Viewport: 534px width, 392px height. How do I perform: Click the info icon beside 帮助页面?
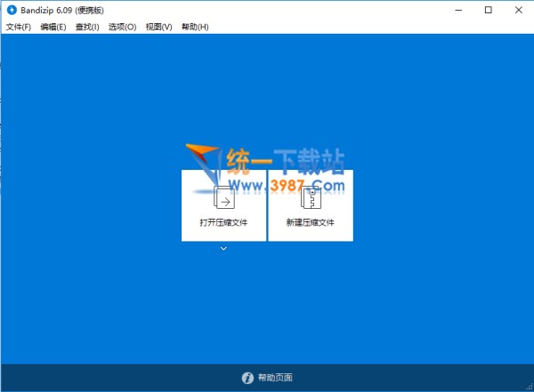[247, 378]
